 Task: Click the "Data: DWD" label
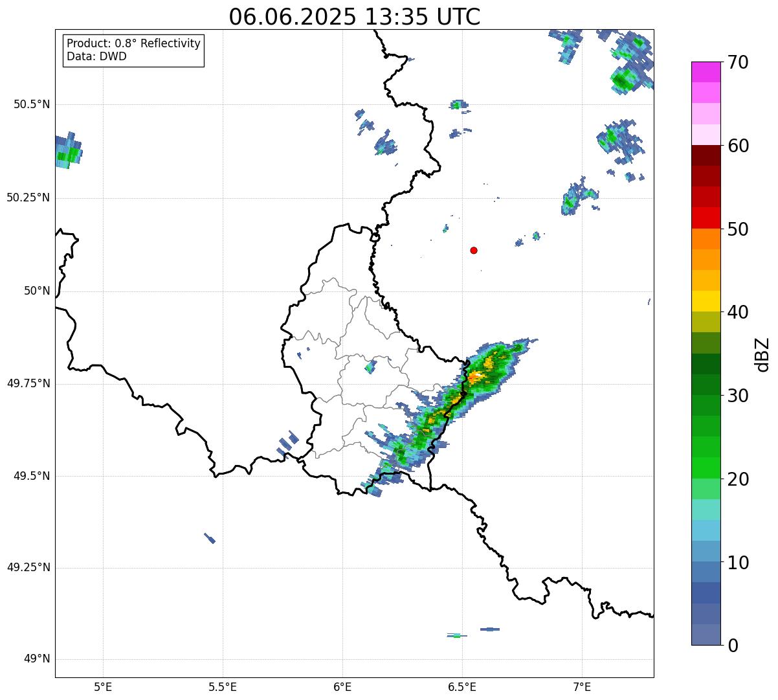pyautogui.click(x=96, y=56)
